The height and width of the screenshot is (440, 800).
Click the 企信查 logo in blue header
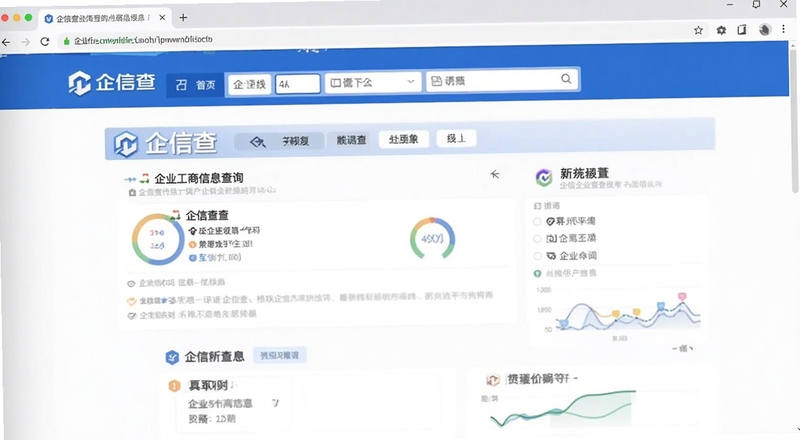pyautogui.click(x=112, y=83)
